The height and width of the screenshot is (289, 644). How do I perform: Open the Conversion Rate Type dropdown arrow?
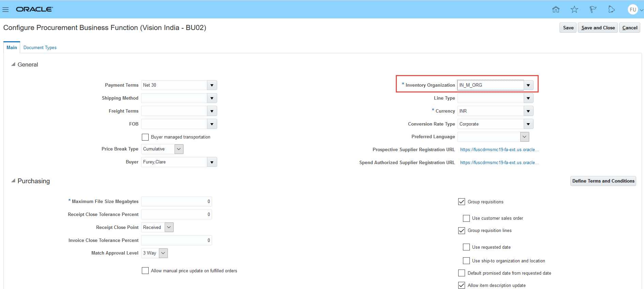[528, 124]
